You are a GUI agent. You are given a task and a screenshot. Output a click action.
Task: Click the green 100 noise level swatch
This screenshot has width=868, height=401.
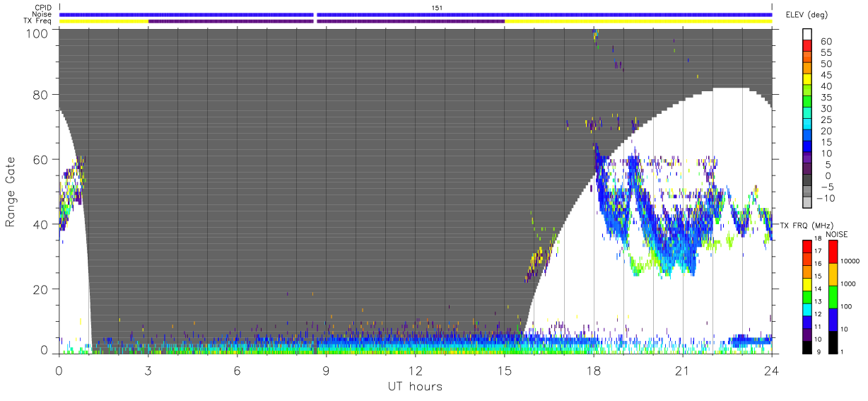(833, 297)
